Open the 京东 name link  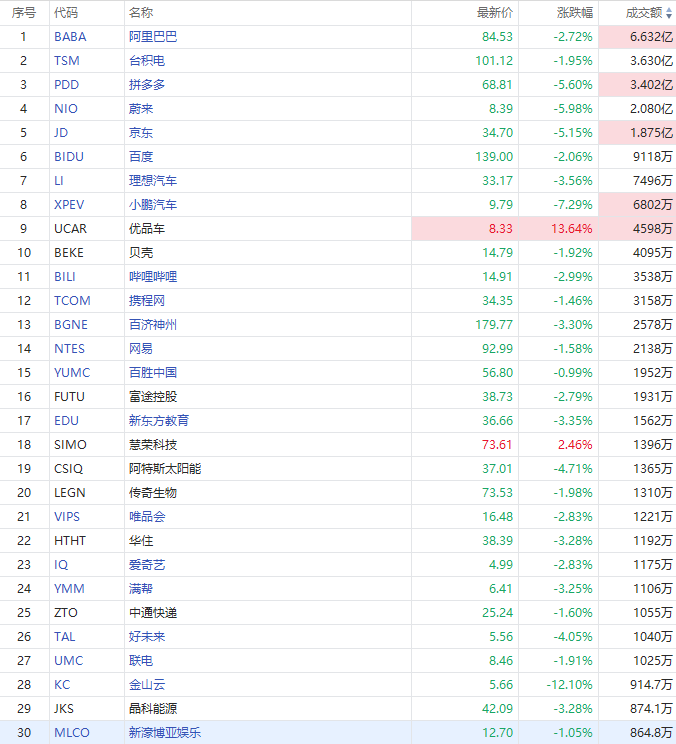pos(141,133)
